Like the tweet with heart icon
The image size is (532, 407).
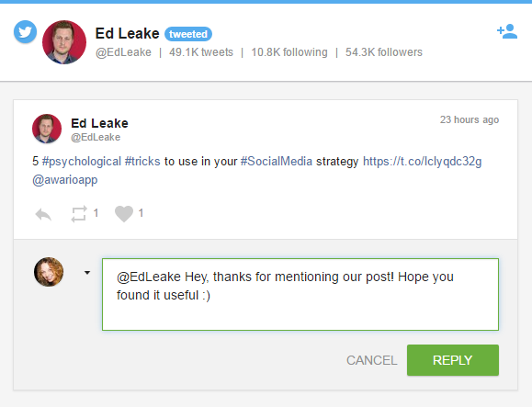pyautogui.click(x=124, y=214)
